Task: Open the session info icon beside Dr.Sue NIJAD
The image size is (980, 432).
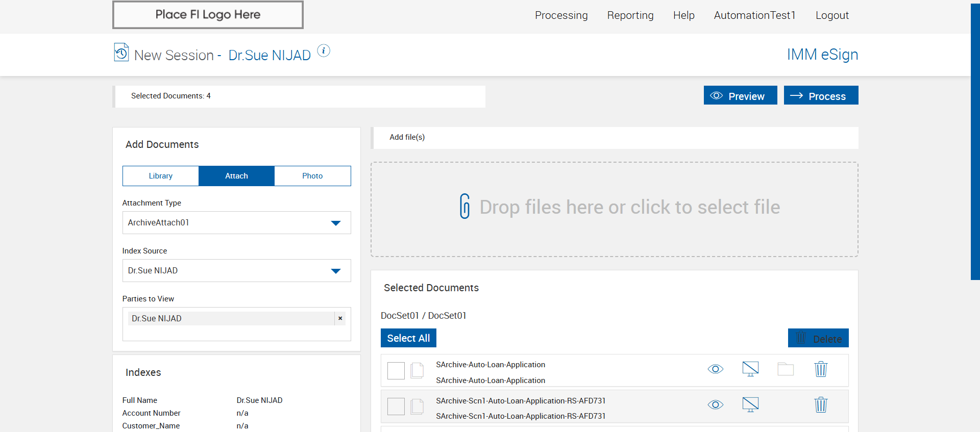Action: (324, 50)
